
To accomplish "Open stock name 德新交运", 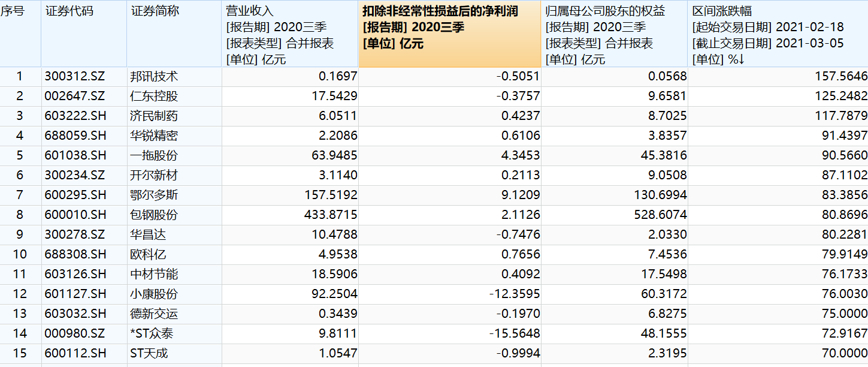I will (154, 314).
